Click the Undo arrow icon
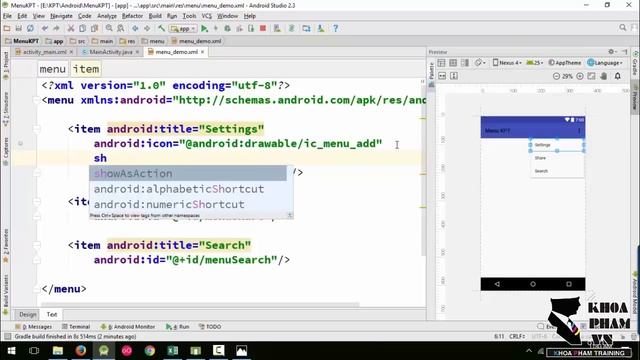The image size is (640, 360). (44, 28)
